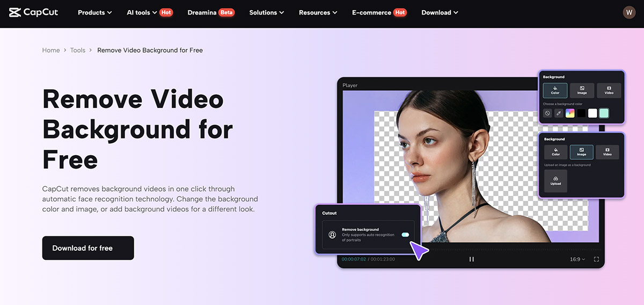Screen dimensions: 644x305
Task: Toggle the Remove background switch
Action: point(405,235)
